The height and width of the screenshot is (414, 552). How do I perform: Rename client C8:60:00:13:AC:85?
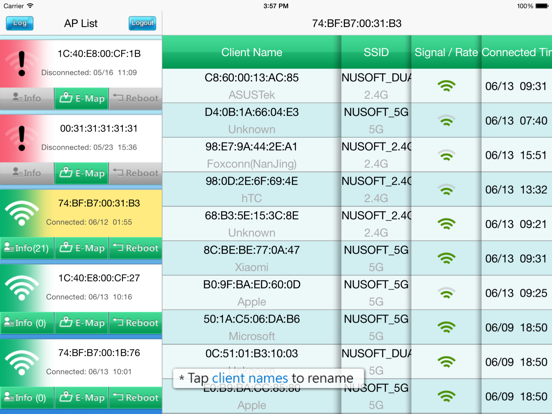(x=252, y=77)
